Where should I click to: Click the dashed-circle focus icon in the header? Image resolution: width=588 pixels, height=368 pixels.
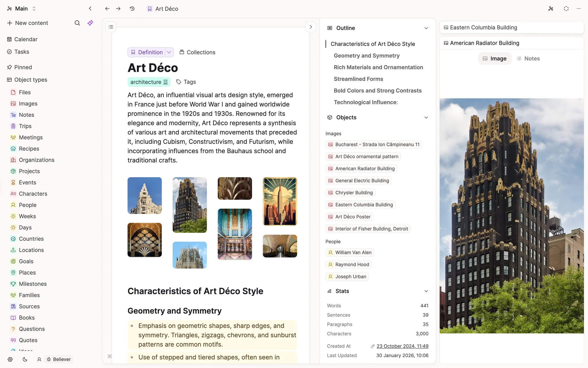point(566,8)
